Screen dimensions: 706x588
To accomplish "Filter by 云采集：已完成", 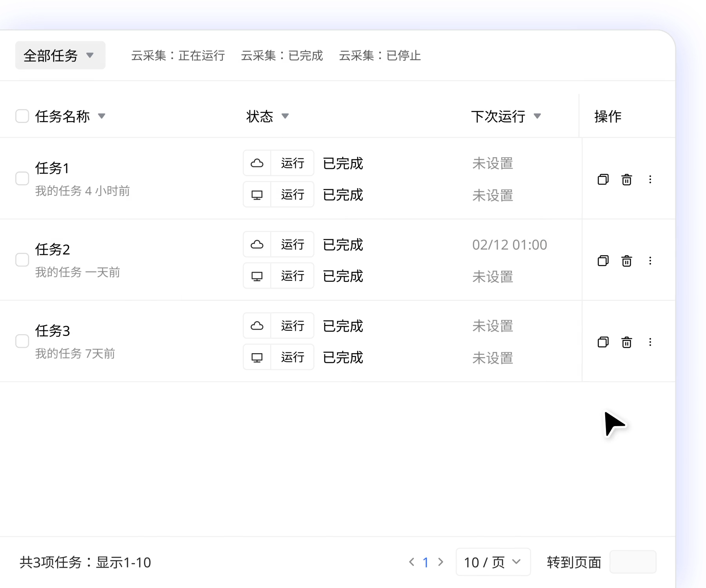I will click(x=282, y=56).
